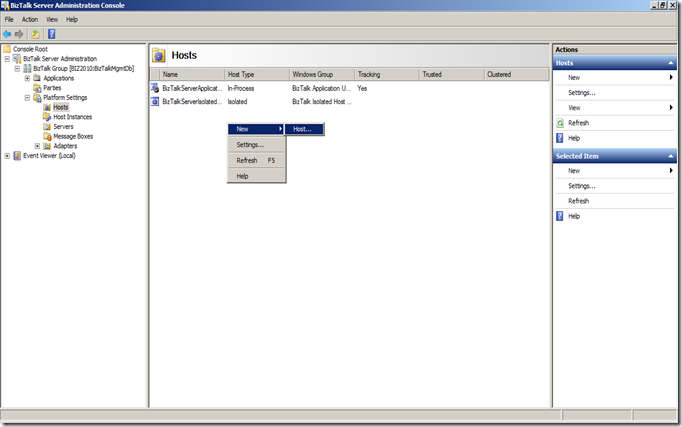The image size is (682, 427).
Task: Click the BizTalk Server Administration tree icon
Action: (17, 59)
